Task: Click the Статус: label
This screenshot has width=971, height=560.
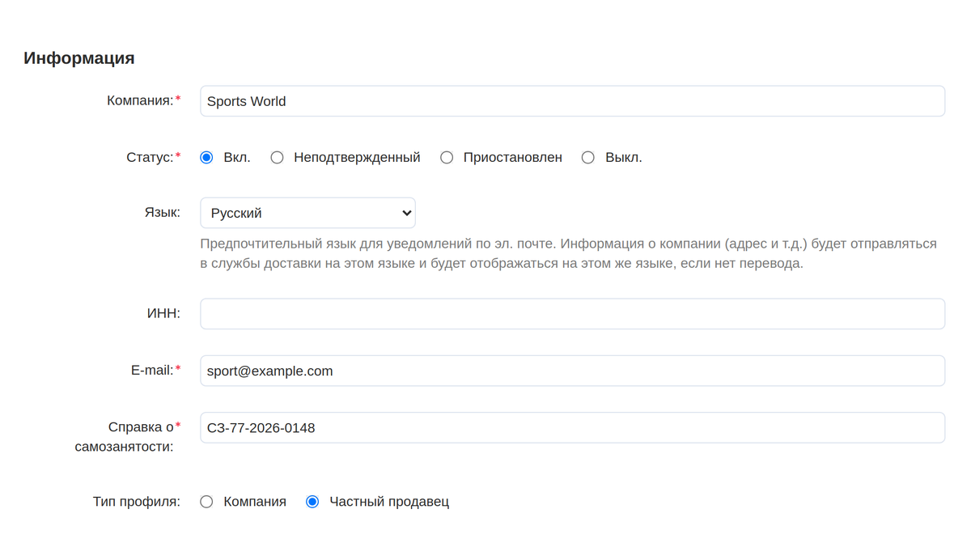Action: point(150,157)
